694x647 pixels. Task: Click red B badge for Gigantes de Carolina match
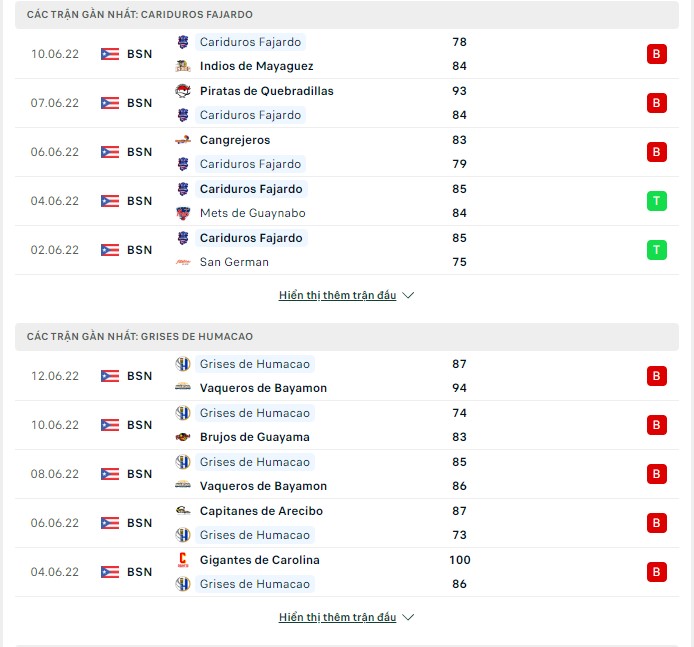tap(656, 572)
